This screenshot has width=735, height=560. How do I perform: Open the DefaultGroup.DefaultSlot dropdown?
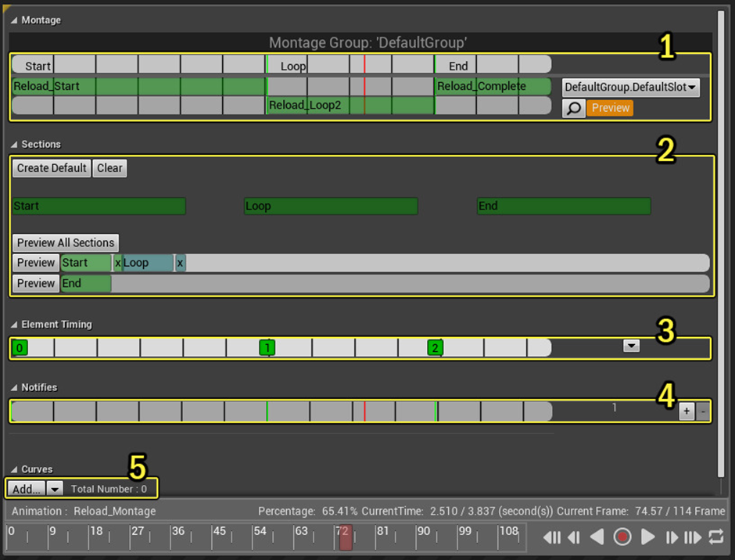(x=630, y=88)
